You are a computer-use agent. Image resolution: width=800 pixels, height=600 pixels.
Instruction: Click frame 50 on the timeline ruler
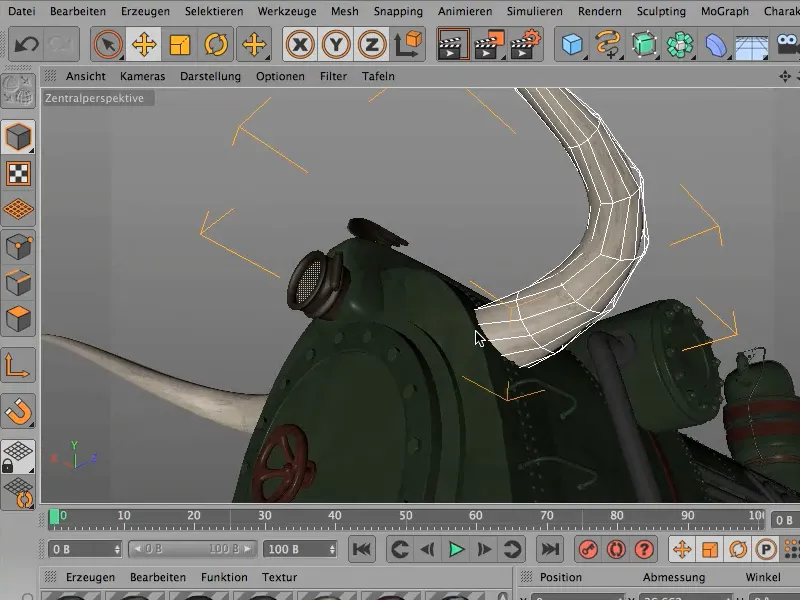pos(406,516)
